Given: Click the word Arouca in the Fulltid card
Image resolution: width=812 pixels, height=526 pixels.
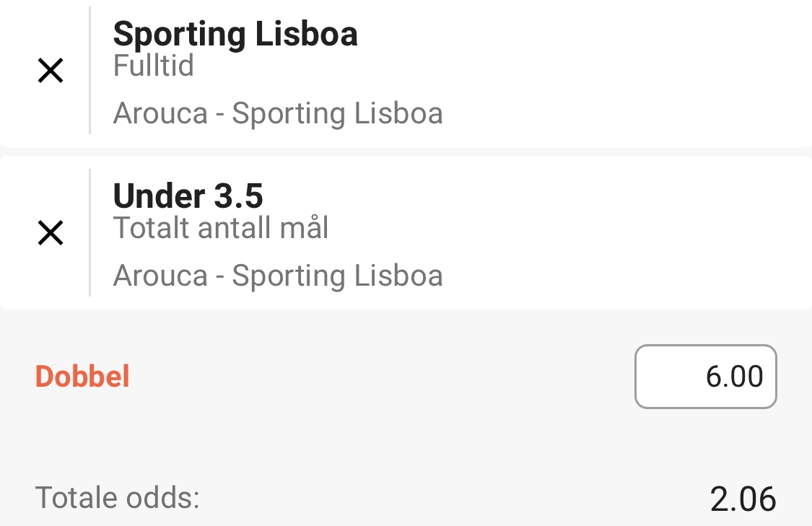Looking at the screenshot, I should point(160,113).
